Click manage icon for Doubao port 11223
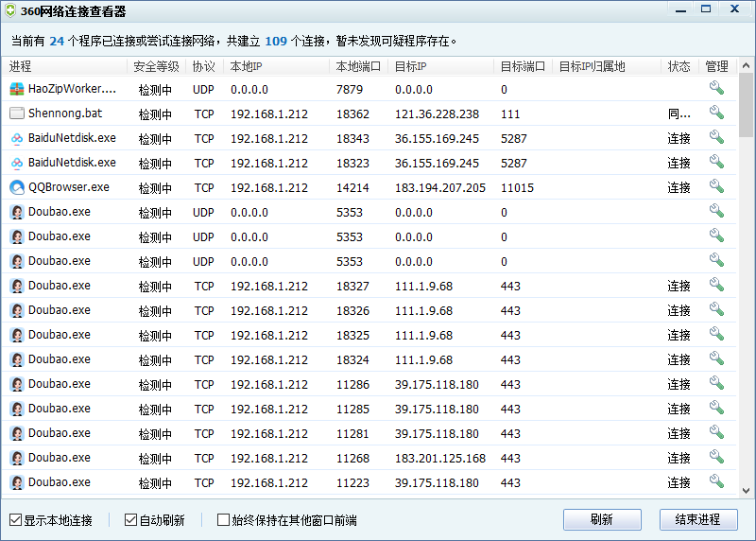This screenshot has width=756, height=541. coord(716,481)
